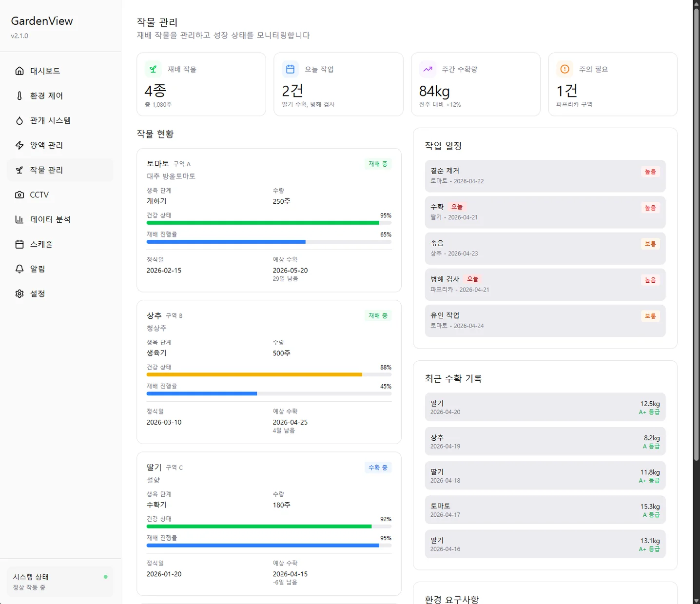Image resolution: width=700 pixels, height=604 pixels.
Task: Open the 병해 검사 파프리카 task
Action: [x=545, y=284]
